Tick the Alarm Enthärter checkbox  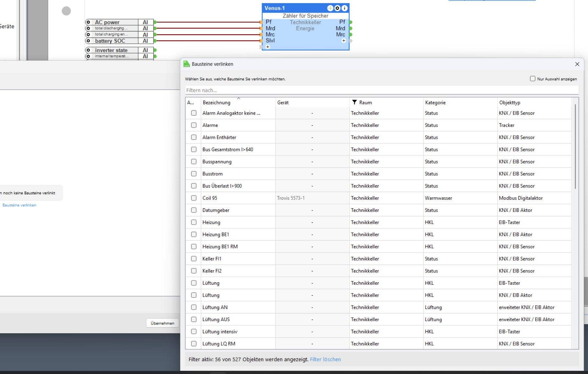pos(194,137)
